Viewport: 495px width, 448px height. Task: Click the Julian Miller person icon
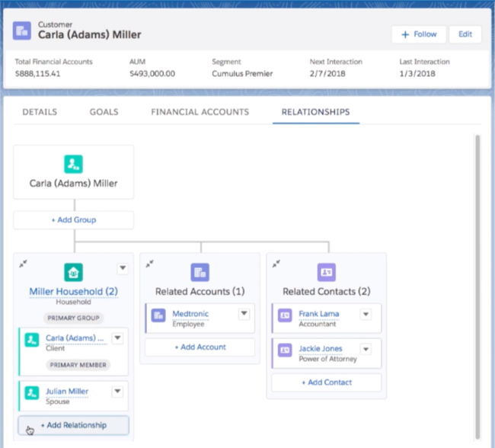[x=32, y=392]
